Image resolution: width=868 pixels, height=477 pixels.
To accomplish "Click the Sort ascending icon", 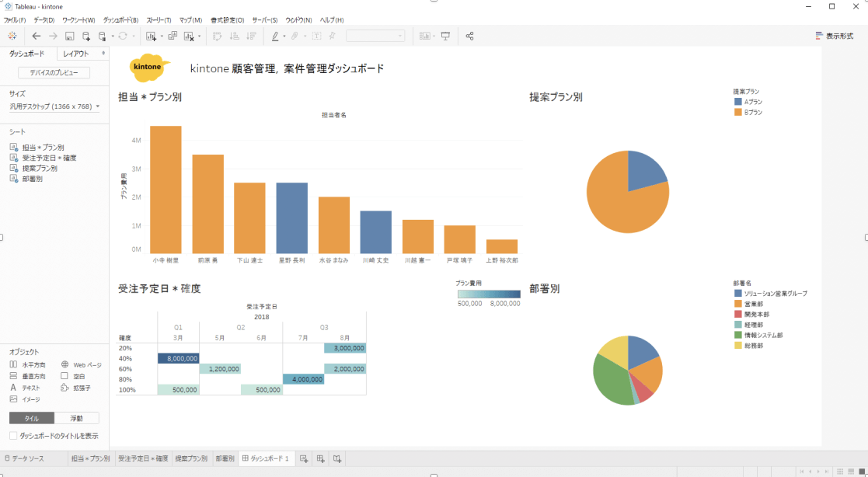I will coord(234,36).
